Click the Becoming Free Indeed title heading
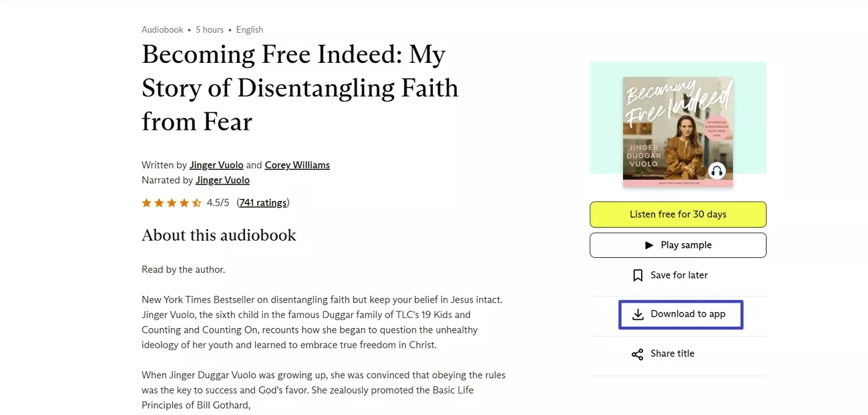Viewport: 868px width, 415px height. tap(300, 88)
